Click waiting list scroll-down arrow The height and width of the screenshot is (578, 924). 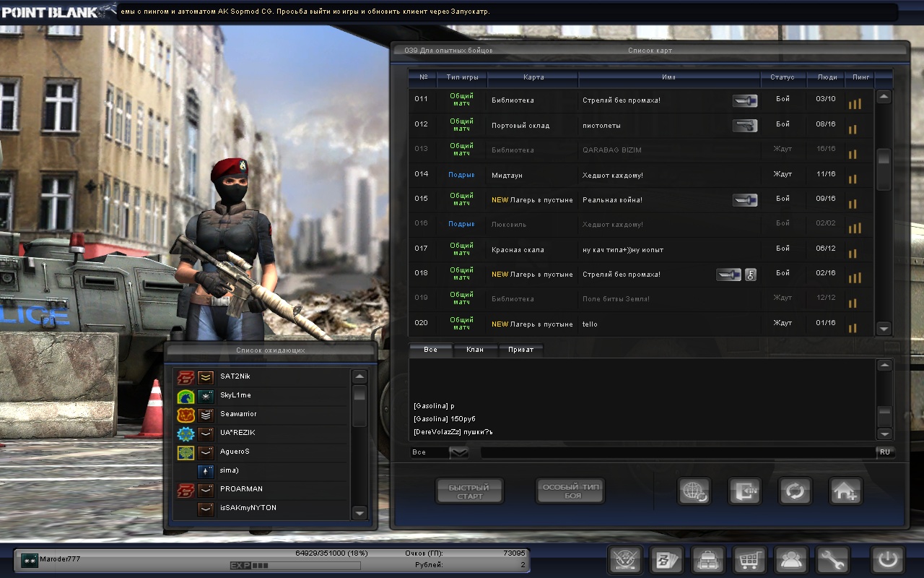[x=359, y=513]
